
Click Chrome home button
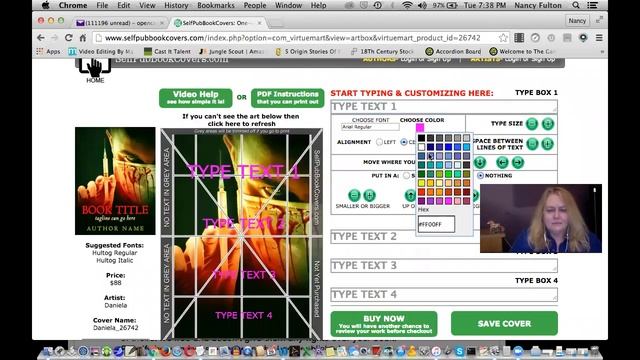point(83,38)
